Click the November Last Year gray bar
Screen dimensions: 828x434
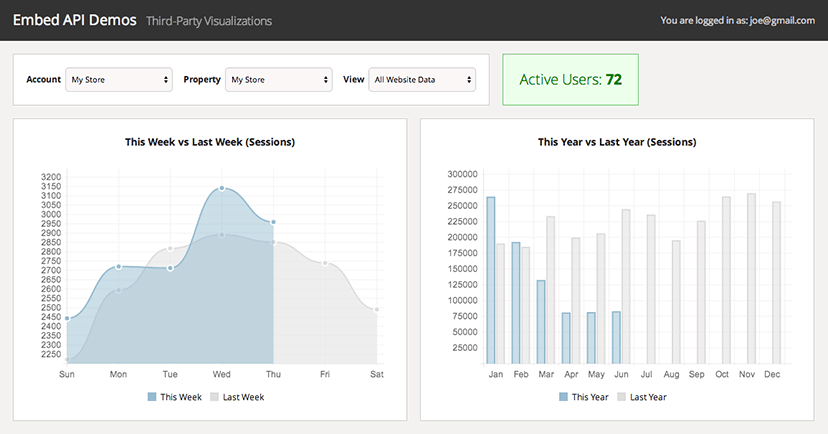click(x=751, y=279)
